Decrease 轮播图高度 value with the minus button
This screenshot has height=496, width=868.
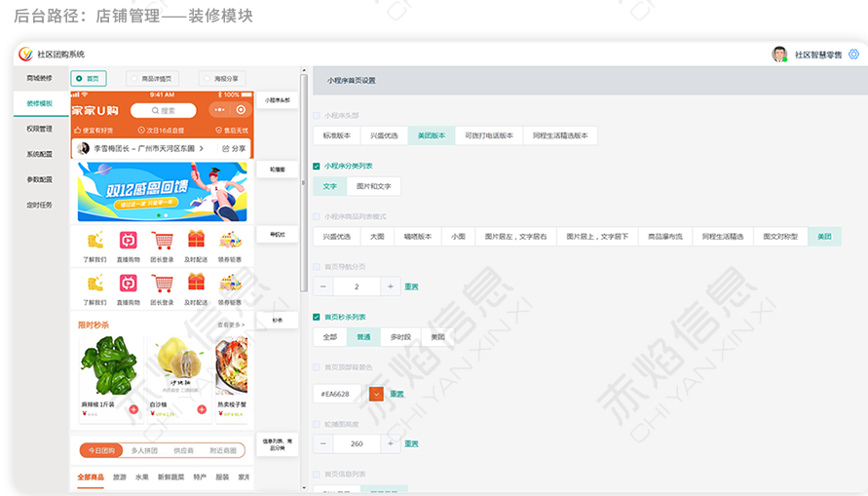(323, 444)
